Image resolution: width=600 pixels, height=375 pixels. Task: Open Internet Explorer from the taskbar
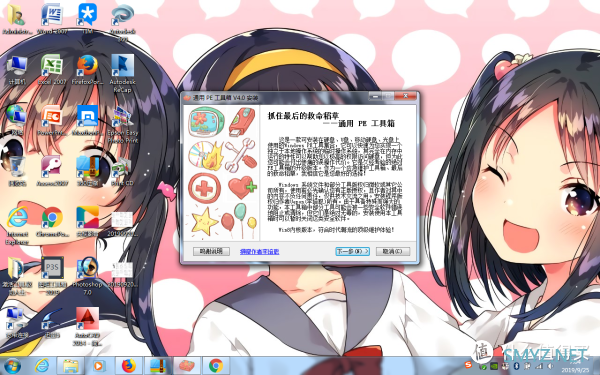(x=42, y=366)
